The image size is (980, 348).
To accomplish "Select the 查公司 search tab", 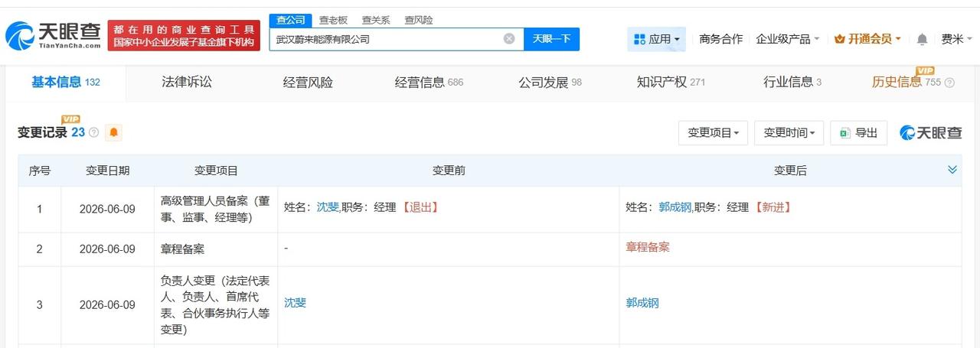I will (x=290, y=20).
